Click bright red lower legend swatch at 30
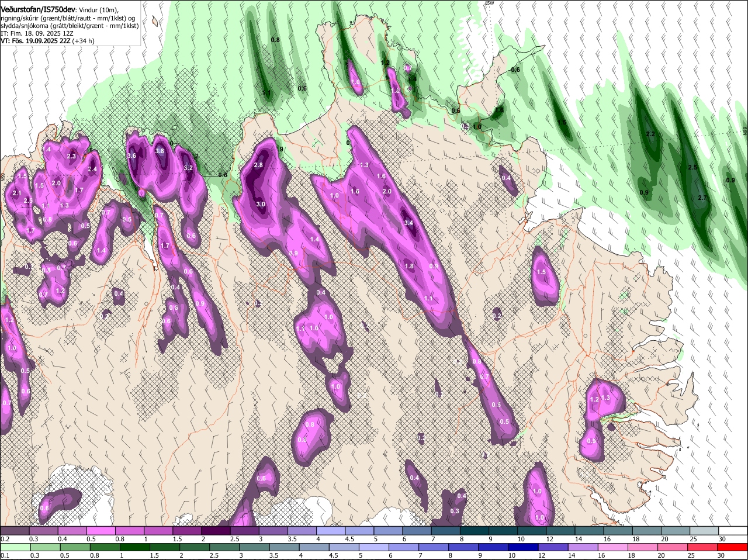Viewport: 748px width, 560px height. (x=733, y=547)
